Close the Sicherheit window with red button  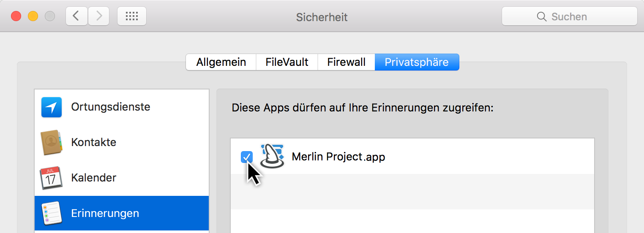[x=16, y=16]
